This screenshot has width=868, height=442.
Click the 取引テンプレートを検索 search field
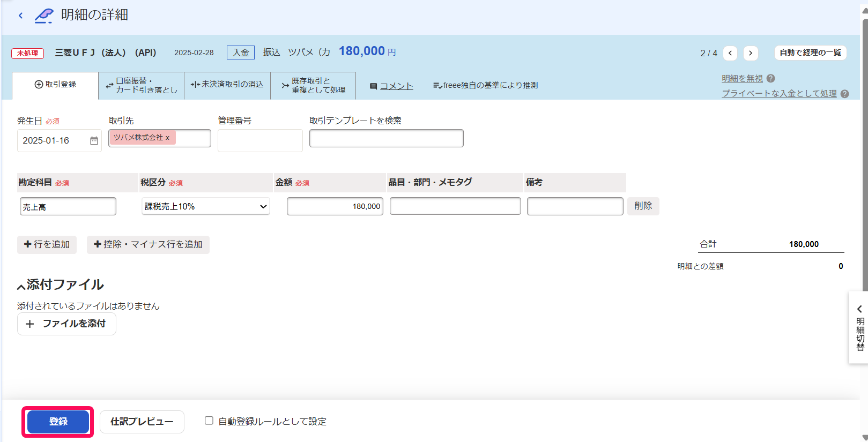(x=387, y=138)
